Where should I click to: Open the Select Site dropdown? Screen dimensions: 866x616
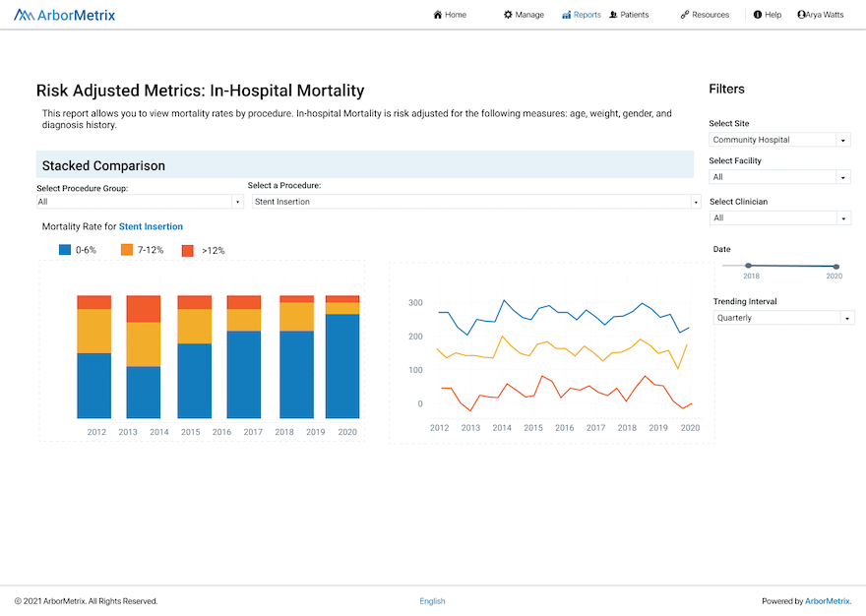click(x=779, y=140)
